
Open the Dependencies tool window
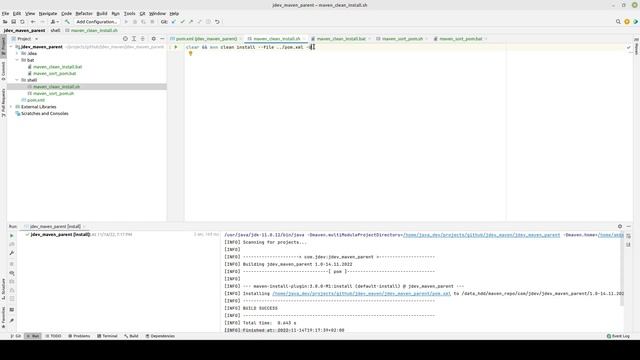[x=160, y=336]
